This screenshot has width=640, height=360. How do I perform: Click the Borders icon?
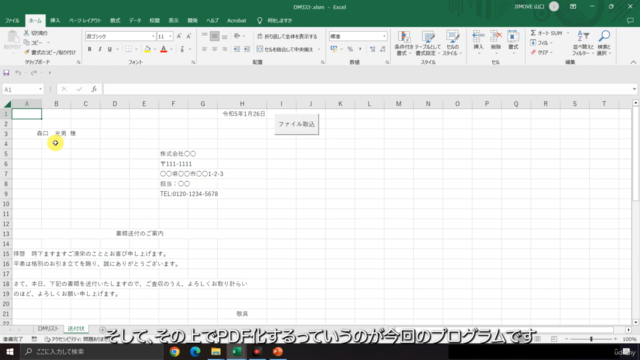(129, 49)
